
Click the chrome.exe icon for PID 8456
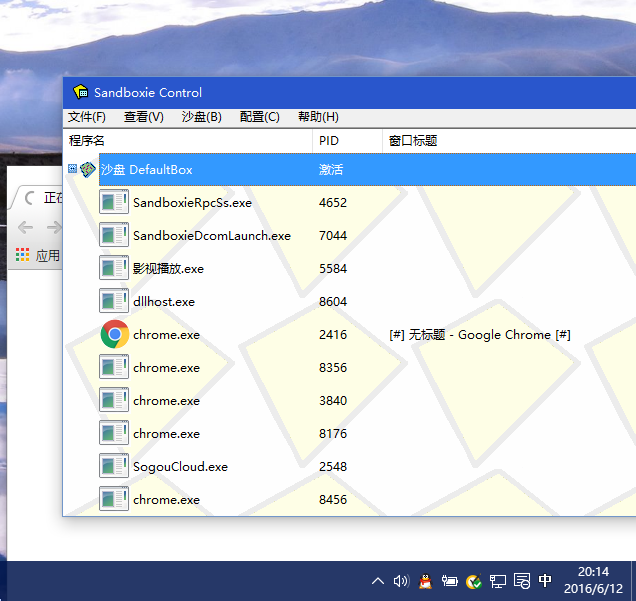pyautogui.click(x=114, y=499)
